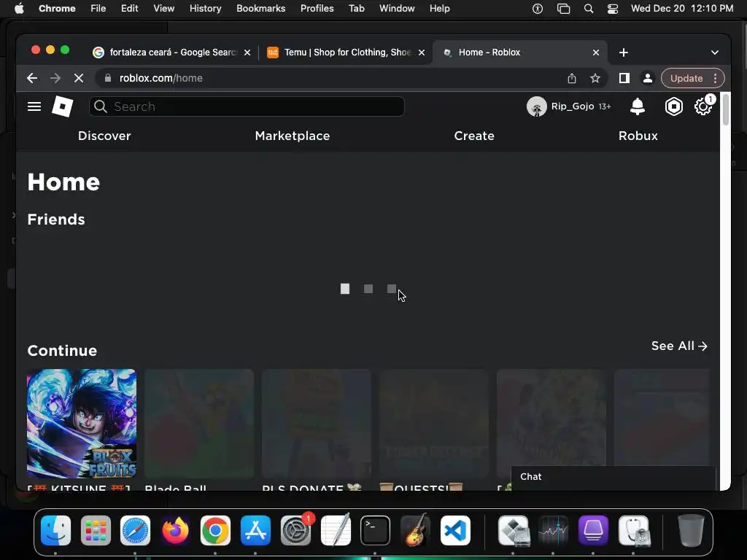Open the Blox Fruits game thumbnail
The height and width of the screenshot is (560, 747).
coord(82,424)
